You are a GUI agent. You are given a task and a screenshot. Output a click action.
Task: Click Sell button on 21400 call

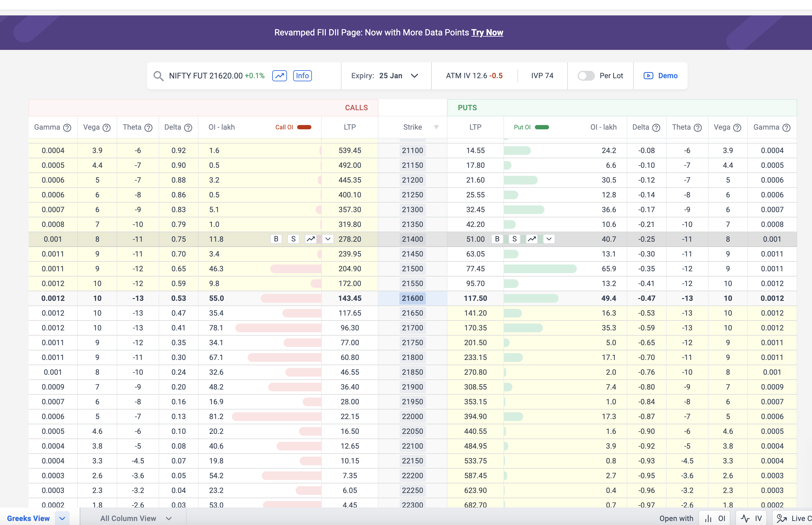click(293, 239)
